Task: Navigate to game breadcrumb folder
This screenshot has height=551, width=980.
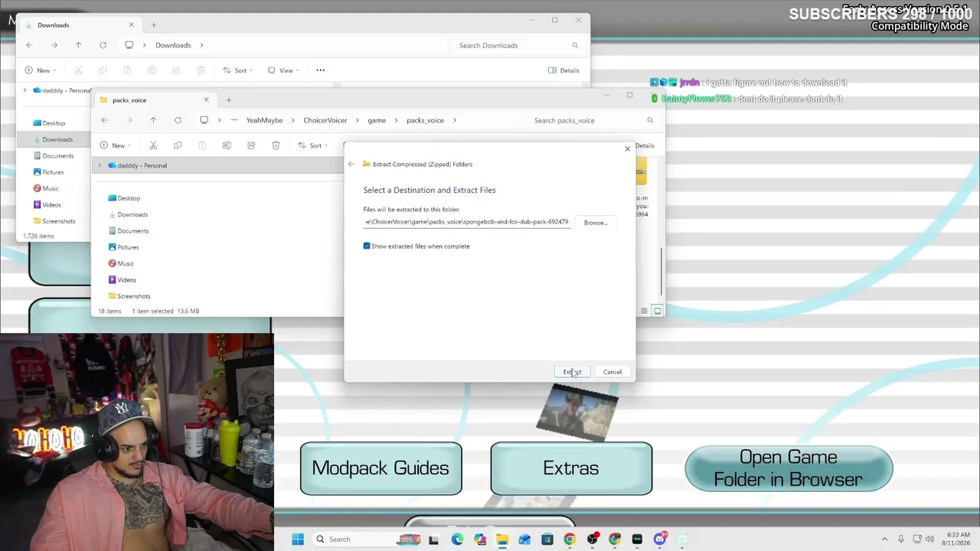Action: [377, 120]
